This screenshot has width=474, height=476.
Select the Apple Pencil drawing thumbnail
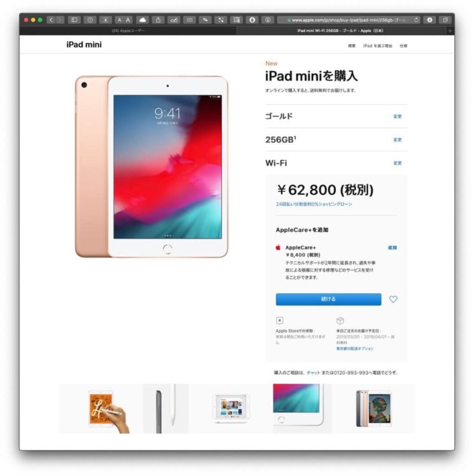pyautogui.click(x=101, y=409)
